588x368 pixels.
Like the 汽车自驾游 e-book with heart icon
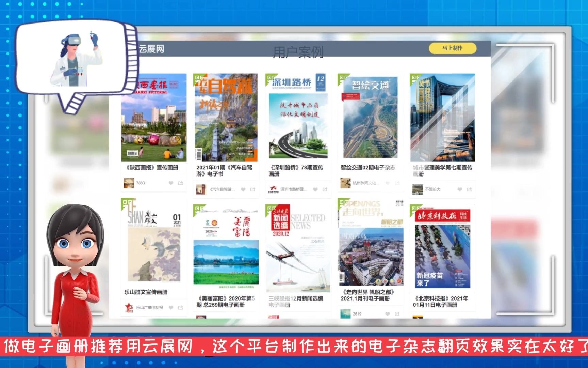[243, 189]
